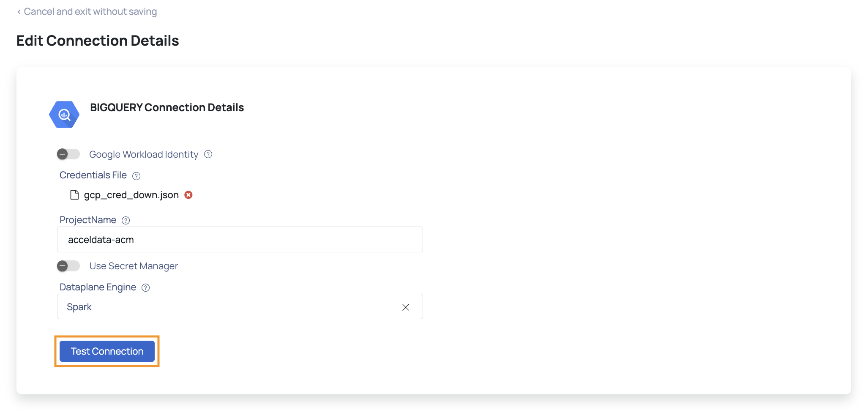Screen dimensions: 868x410
Task: Click the Spark value in dropdown
Action: pos(79,307)
